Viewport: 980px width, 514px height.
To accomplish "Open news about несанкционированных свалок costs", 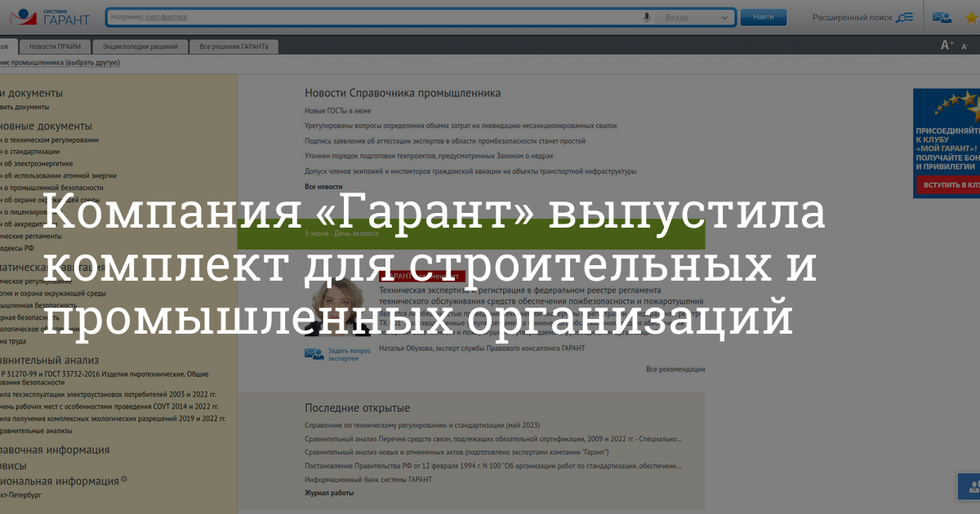I will (461, 126).
